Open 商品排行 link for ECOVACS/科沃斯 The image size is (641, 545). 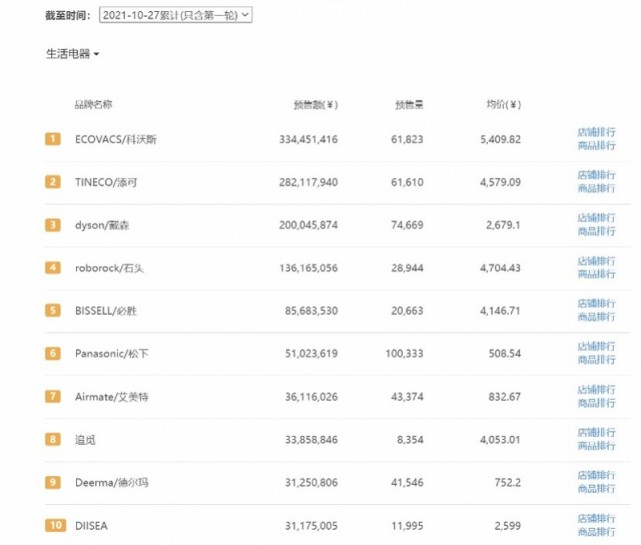(596, 145)
